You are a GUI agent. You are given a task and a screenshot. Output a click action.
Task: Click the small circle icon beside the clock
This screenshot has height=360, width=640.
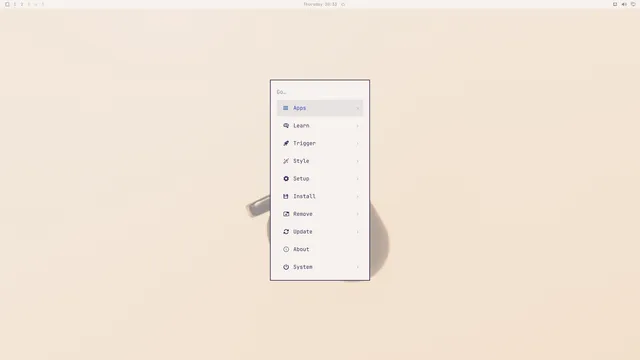point(343,4)
